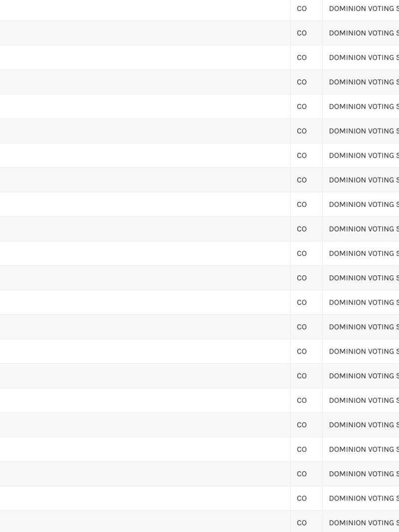
Task: Select DOMINION VOTING entry in the third row
Action: (x=362, y=57)
